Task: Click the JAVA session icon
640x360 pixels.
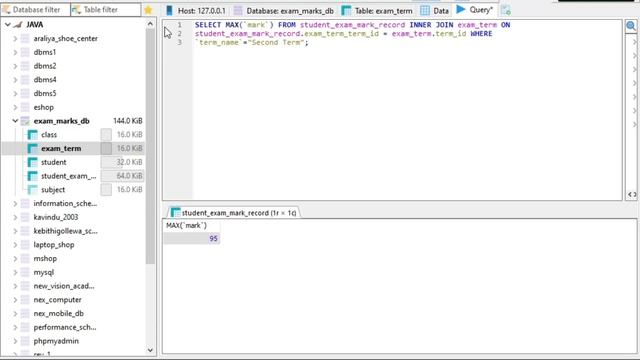Action: pyautogui.click(x=18, y=24)
